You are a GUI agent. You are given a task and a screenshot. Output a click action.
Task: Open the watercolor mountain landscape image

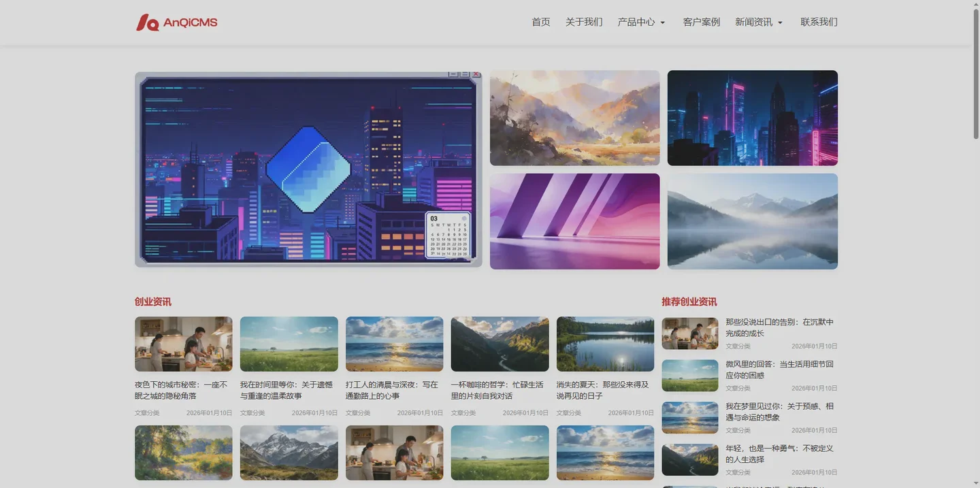click(x=574, y=118)
